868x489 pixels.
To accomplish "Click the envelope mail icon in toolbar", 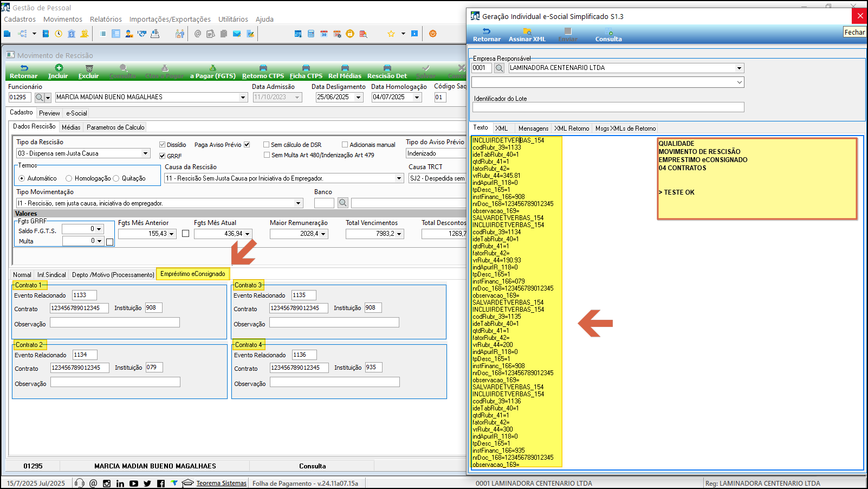I will (x=237, y=34).
